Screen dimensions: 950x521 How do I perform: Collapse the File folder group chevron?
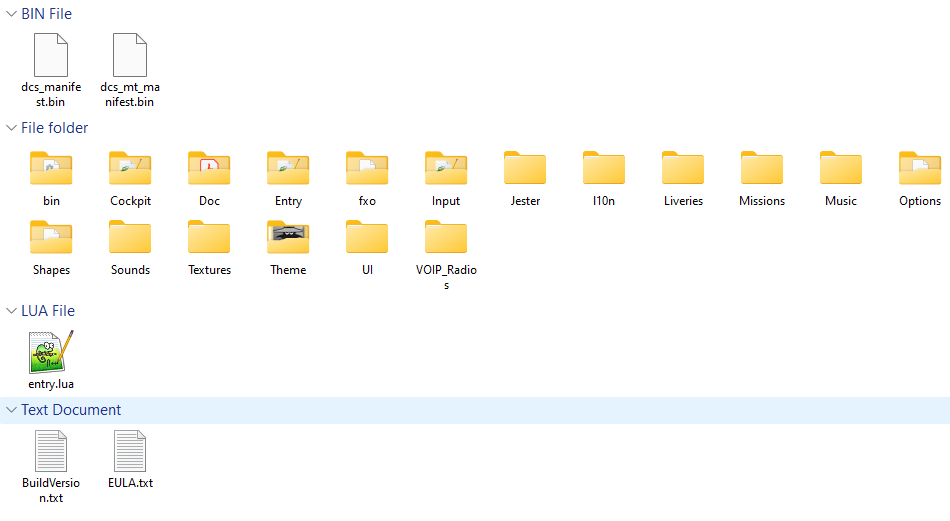click(x=11, y=128)
